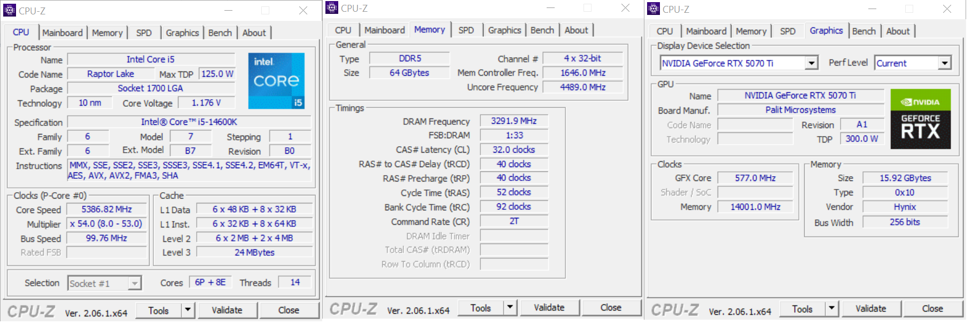Open Bench tab in middle Memory window
This screenshot has width=980, height=324.
[x=542, y=30]
